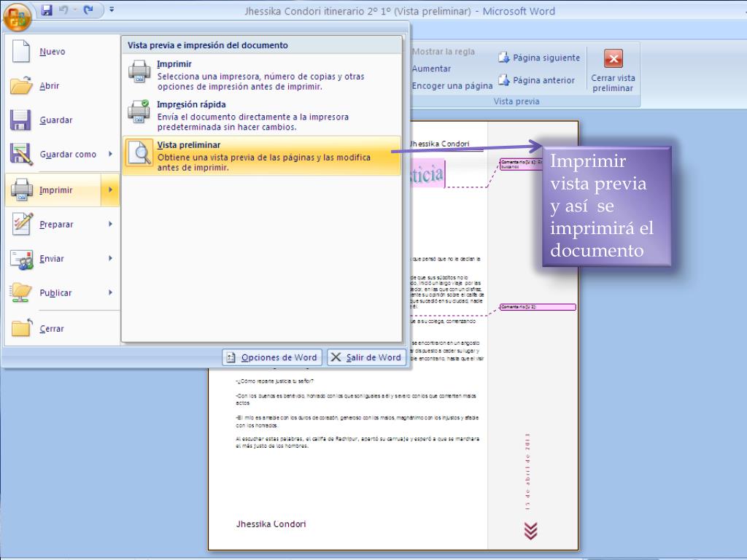Click the Preparar pencil icon
The width and height of the screenshot is (747, 560).
pyautogui.click(x=22, y=224)
